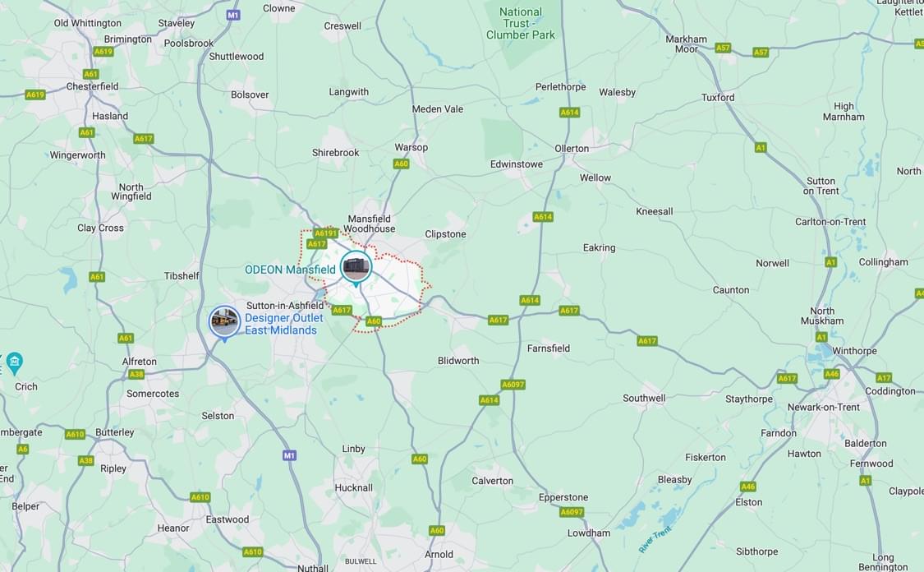Click the Newark-on-Trent town label

(x=823, y=407)
